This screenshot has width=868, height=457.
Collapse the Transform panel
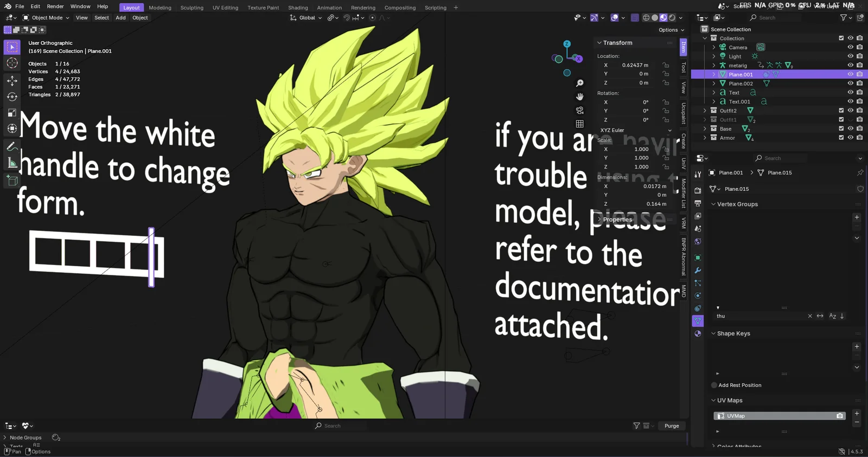pos(599,43)
